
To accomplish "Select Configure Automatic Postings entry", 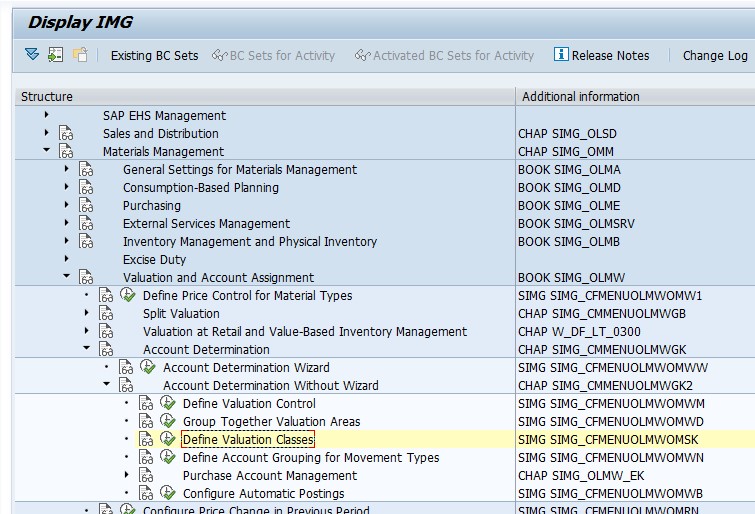I will tap(263, 493).
